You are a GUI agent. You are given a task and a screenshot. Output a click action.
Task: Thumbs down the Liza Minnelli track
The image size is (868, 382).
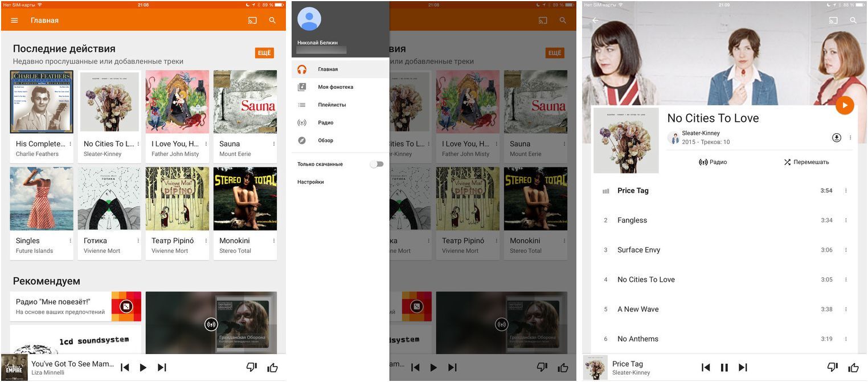(251, 368)
